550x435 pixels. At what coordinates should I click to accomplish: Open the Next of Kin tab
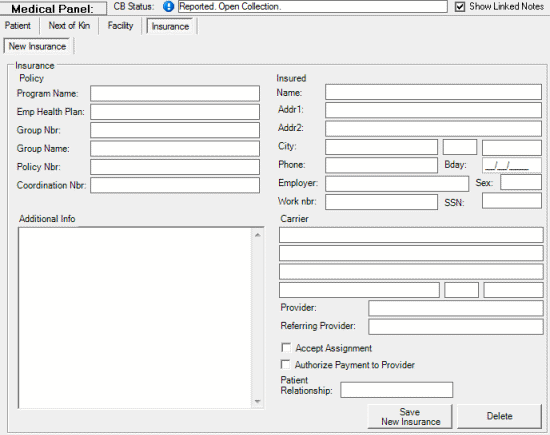(x=69, y=26)
